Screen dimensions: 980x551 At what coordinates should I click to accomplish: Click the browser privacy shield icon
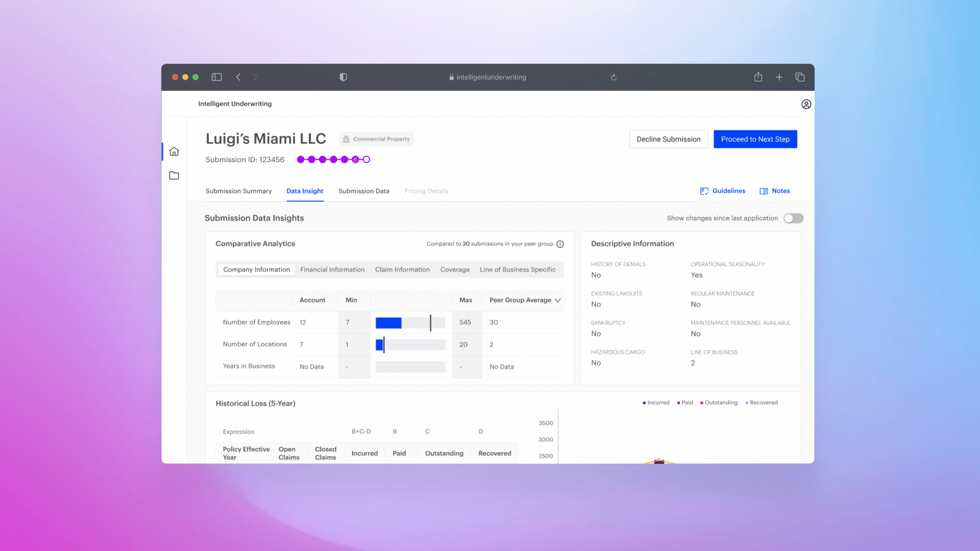coord(343,77)
